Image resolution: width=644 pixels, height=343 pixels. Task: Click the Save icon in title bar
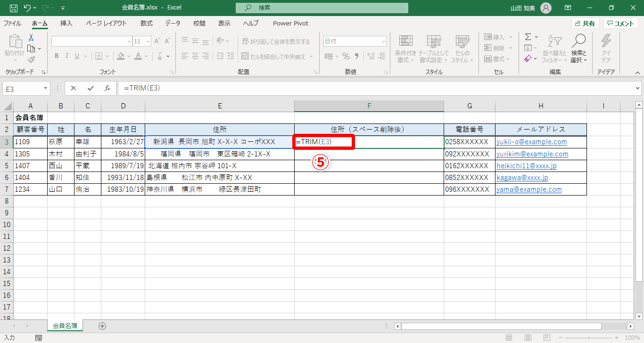14,8
